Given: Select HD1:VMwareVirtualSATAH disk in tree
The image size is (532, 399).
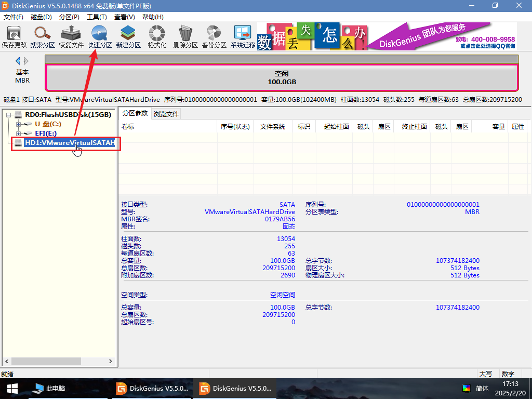Looking at the screenshot, I should (70, 143).
